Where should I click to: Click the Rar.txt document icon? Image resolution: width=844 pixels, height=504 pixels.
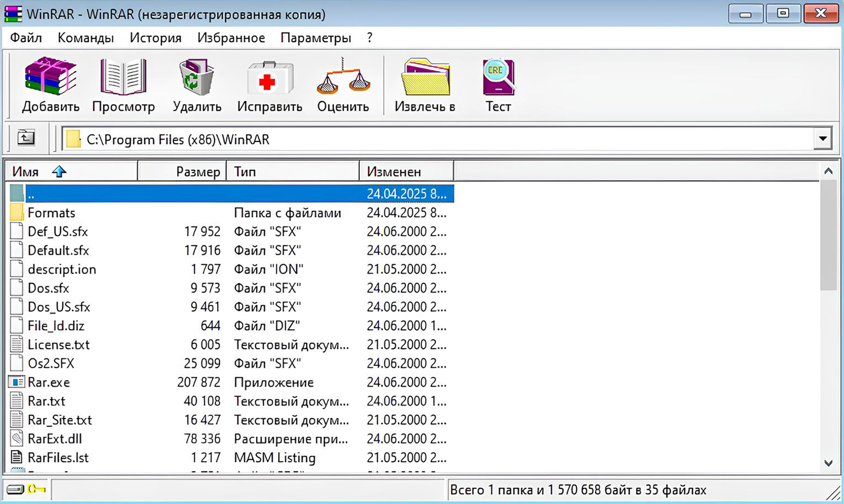pos(17,401)
